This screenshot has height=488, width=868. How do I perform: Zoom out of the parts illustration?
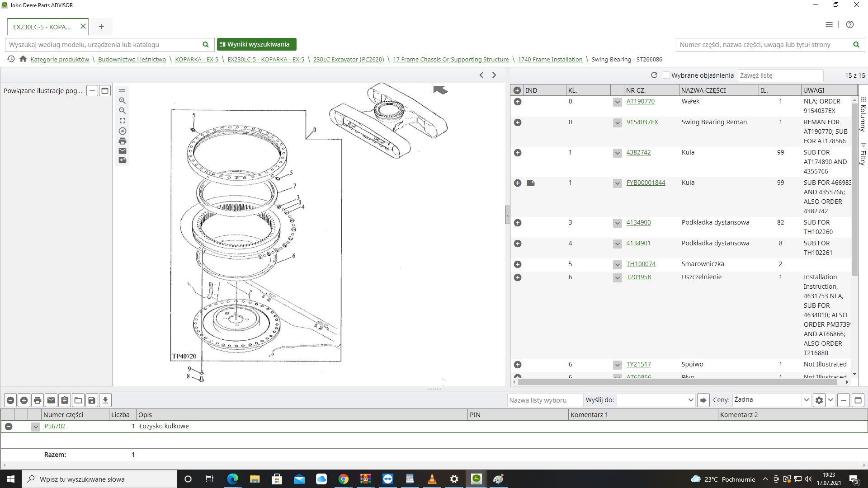(x=122, y=111)
